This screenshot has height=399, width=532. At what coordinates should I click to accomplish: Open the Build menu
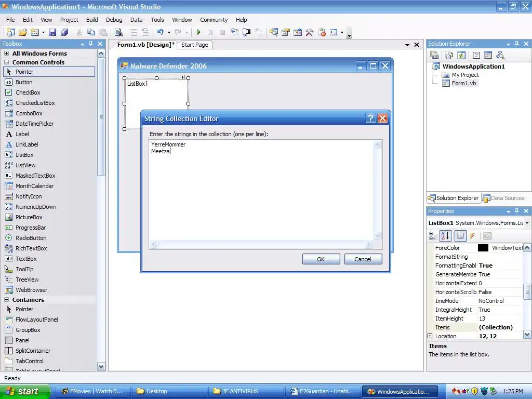92,20
